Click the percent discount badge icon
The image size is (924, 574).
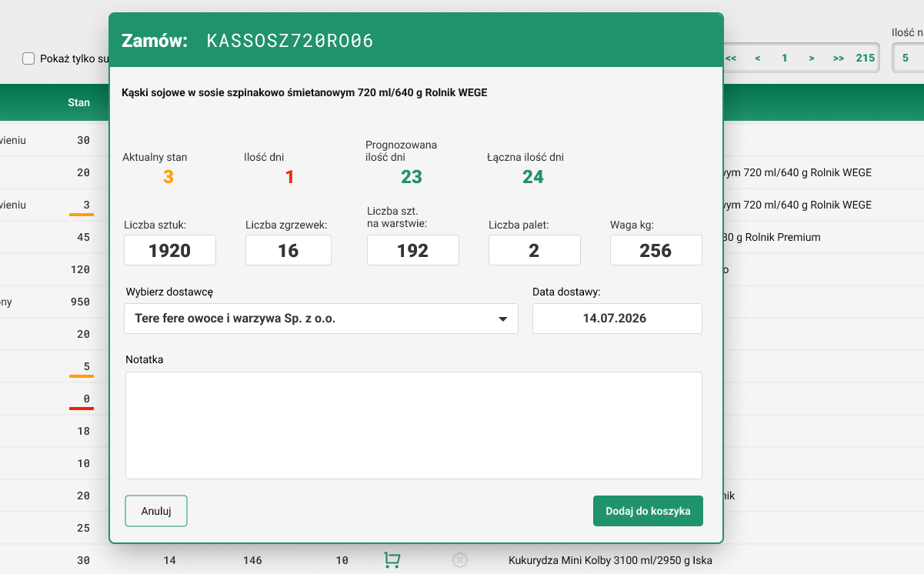coord(459,560)
